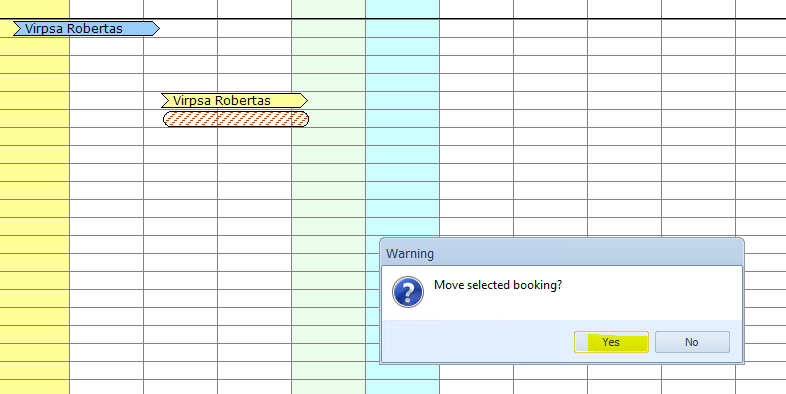
Task: Click the 'Move selected booking?' message text
Action: coord(498,285)
